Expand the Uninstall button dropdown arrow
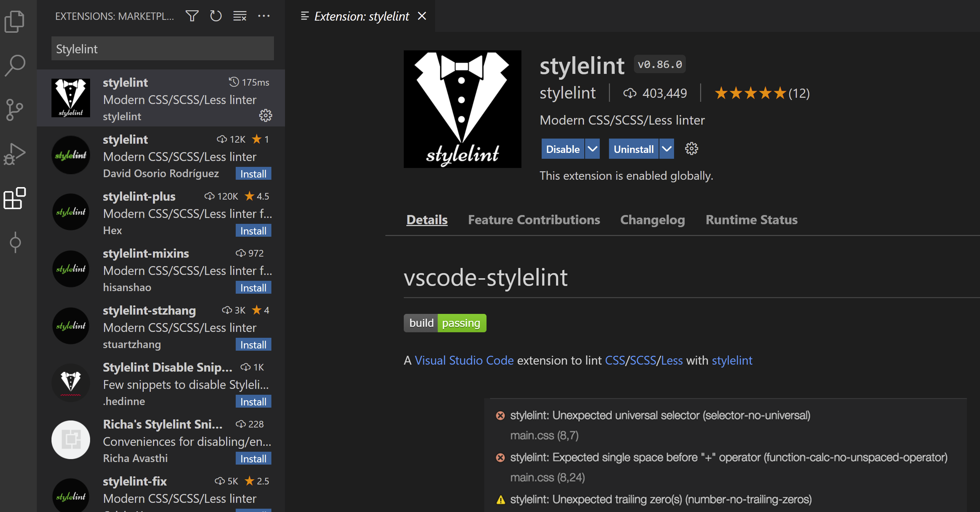This screenshot has height=512, width=980. [667, 149]
